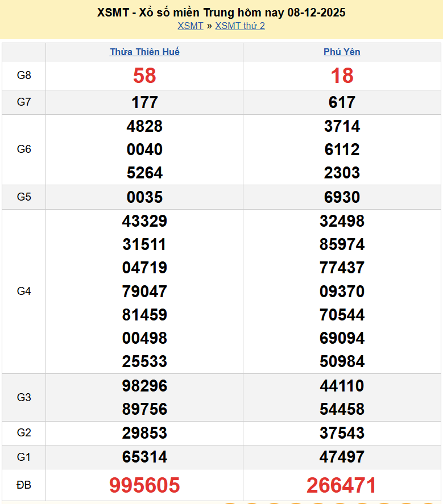Click the page title XSMT 08-12-2025
The image size is (443, 504).
pyautogui.click(x=221, y=13)
